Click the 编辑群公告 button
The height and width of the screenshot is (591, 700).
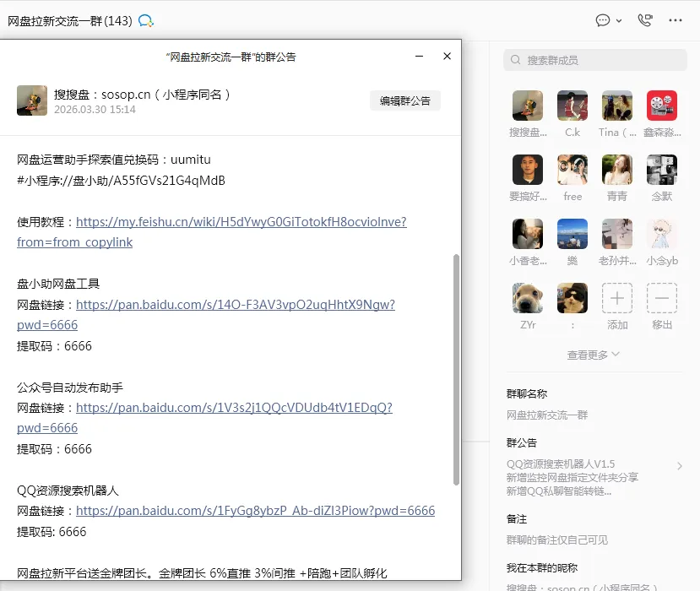[405, 100]
